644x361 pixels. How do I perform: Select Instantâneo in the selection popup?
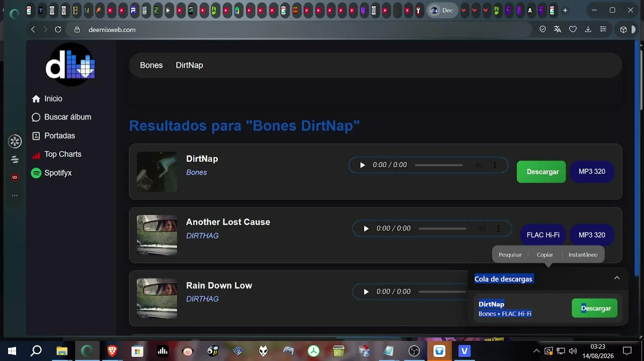(x=583, y=255)
